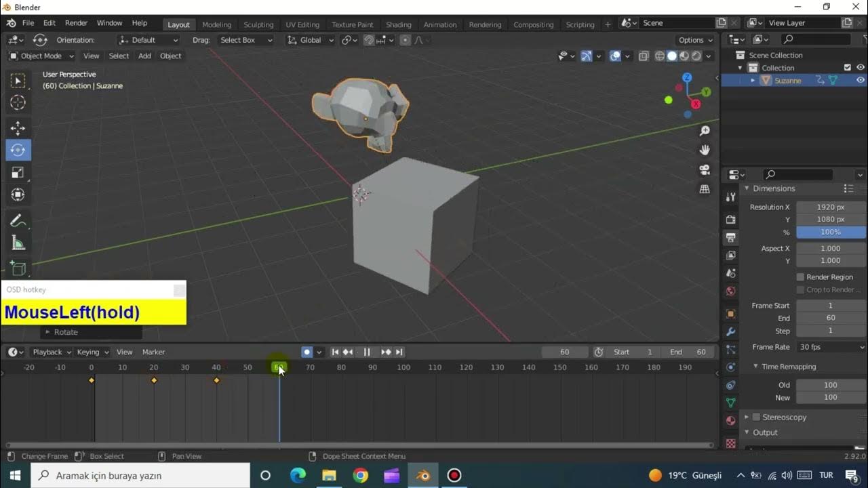The width and height of the screenshot is (868, 488).
Task: Select the Measure tool
Action: coord(18,243)
